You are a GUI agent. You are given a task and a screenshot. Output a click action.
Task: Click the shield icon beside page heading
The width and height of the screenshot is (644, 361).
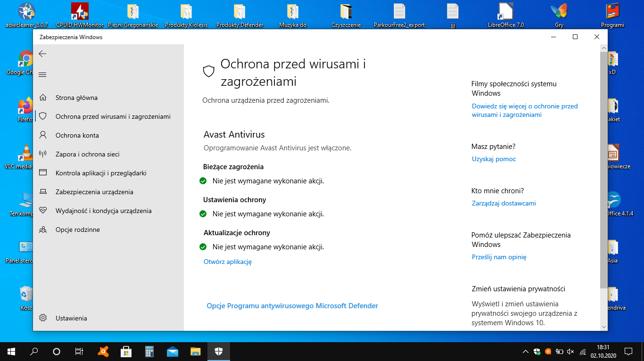(x=209, y=72)
